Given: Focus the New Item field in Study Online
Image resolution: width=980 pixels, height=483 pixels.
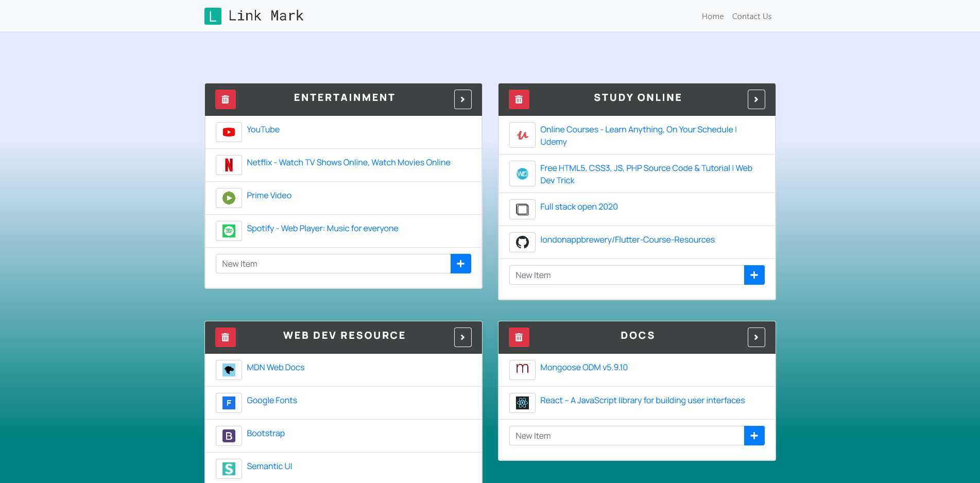Looking at the screenshot, I should coord(627,275).
